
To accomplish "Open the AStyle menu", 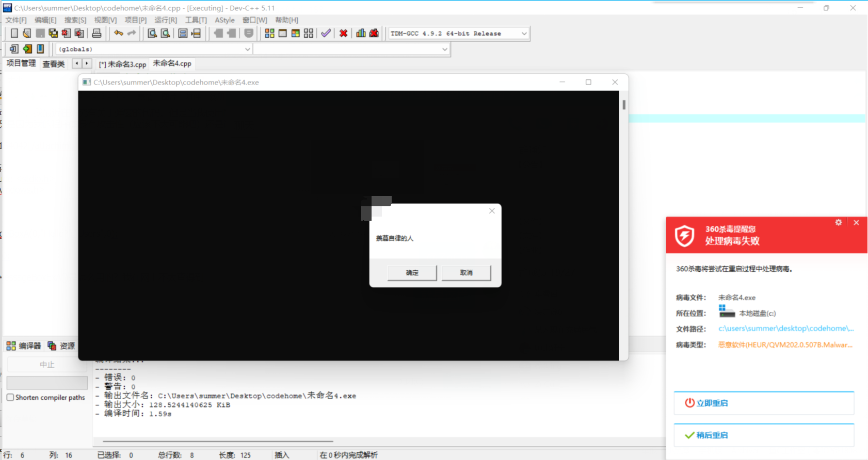I will point(224,20).
